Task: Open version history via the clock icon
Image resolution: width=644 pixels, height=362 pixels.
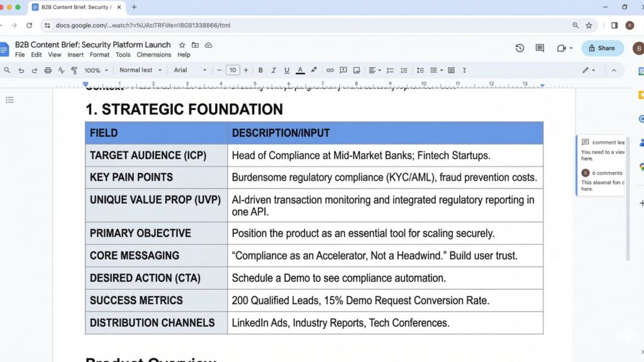Action: [519, 48]
